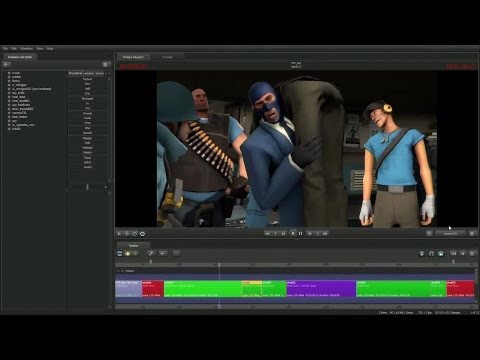
Task: Select the grey-blue first clip in timeline
Action: pyautogui.click(x=128, y=289)
